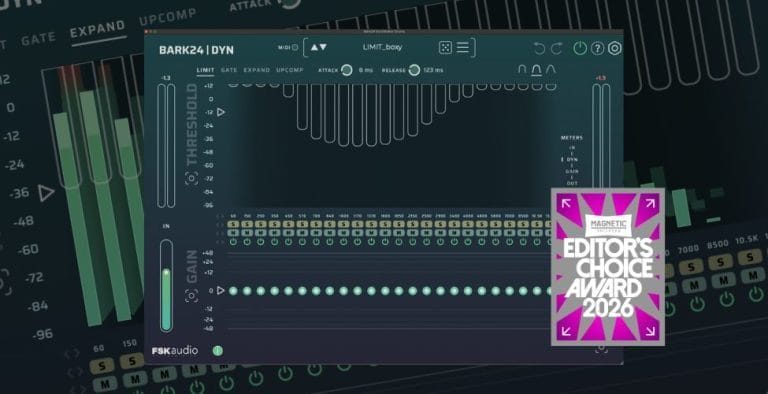Click the 570 band threshold bar
Screen dimensions: 768x394
302,107
